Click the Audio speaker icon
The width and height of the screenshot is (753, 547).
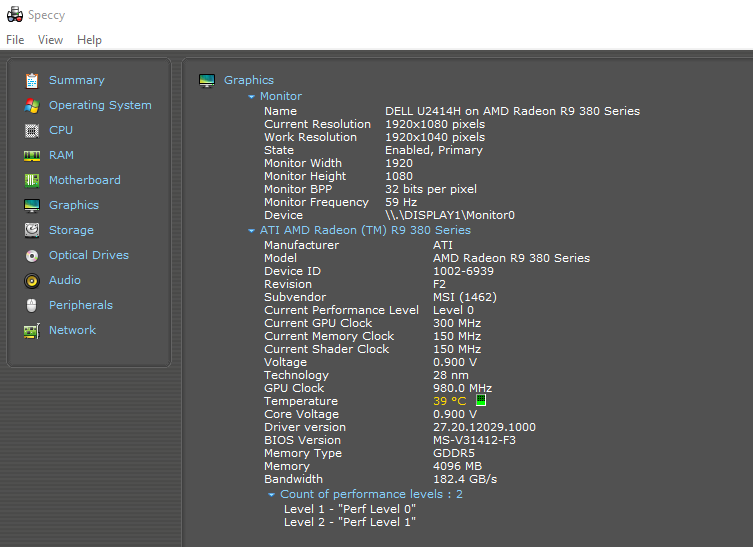pos(32,280)
